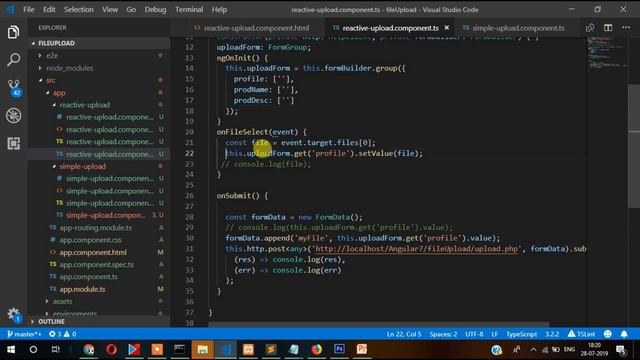The width and height of the screenshot is (640, 360).
Task: Open the Extensions view icon
Action: pyautogui.click(x=13, y=143)
